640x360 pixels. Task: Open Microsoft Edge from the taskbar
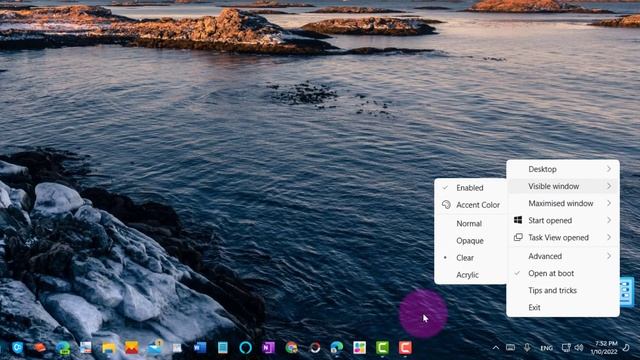337,348
